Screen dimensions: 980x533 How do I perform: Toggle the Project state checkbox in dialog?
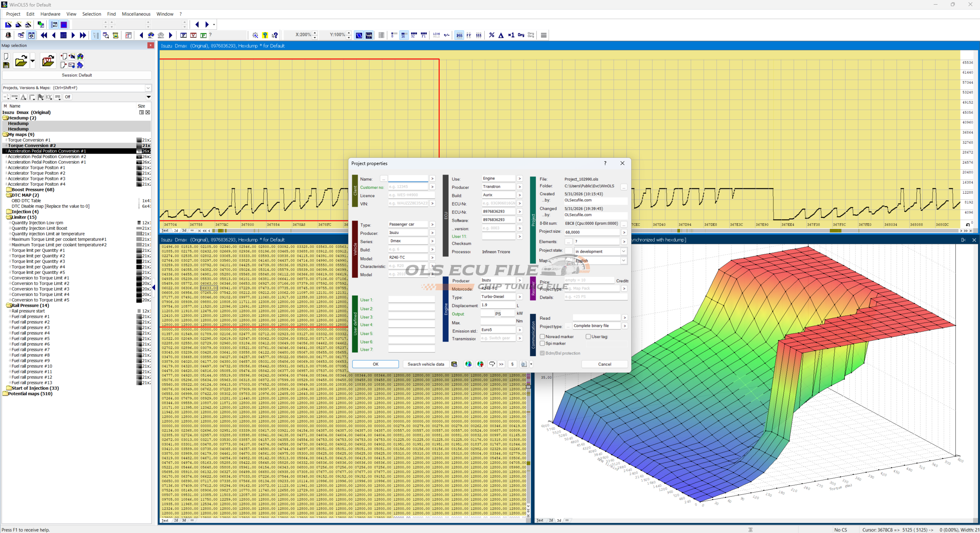(x=568, y=251)
